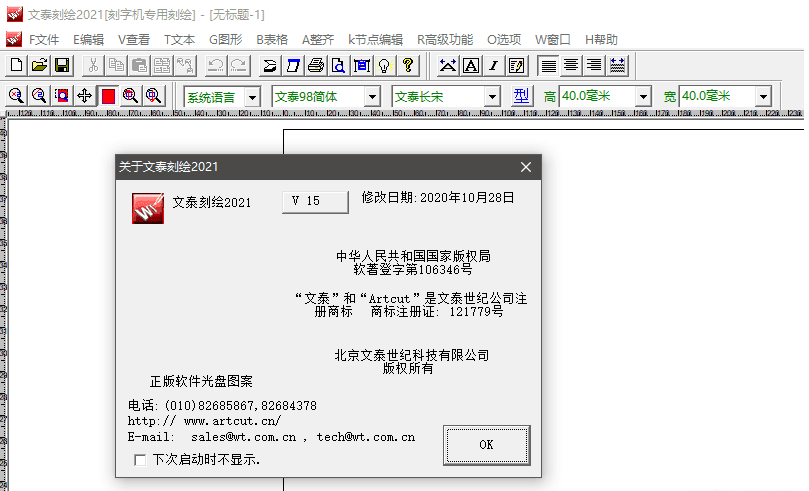The height and width of the screenshot is (491, 809).
Task: Click the zoom out x2 magnifier icon
Action: tap(17, 95)
